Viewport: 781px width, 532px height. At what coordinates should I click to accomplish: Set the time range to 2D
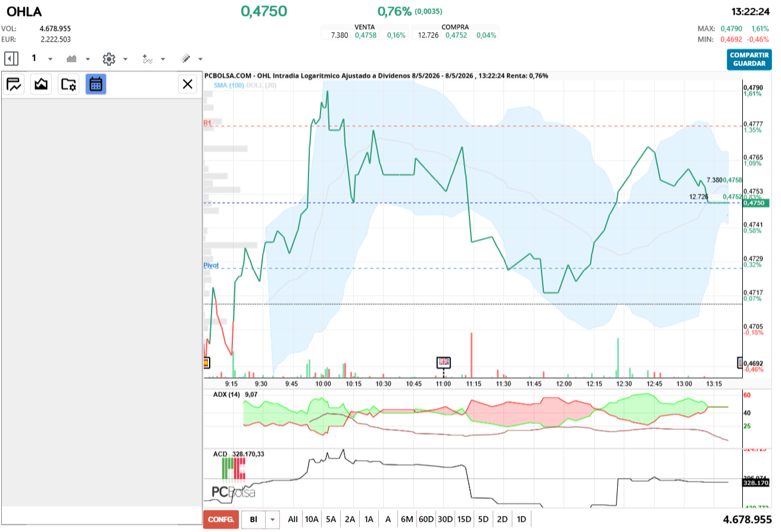pyautogui.click(x=502, y=519)
